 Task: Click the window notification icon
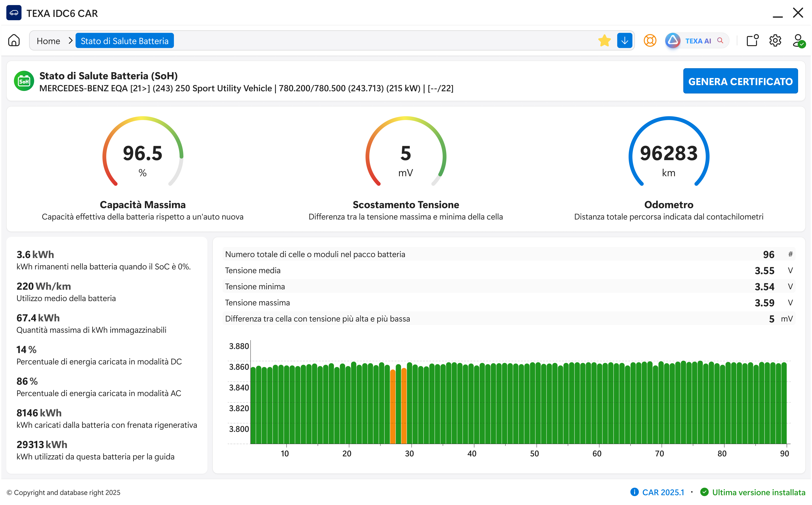(x=752, y=41)
